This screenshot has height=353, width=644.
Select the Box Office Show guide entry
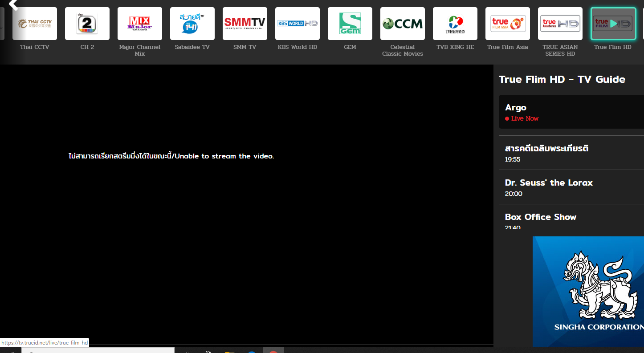pyautogui.click(x=571, y=217)
